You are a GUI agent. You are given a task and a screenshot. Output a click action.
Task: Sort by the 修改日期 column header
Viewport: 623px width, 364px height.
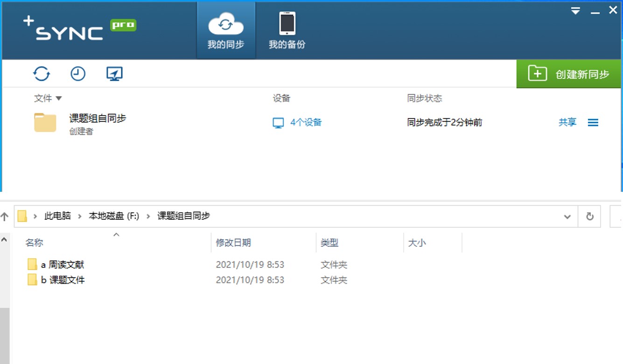233,243
